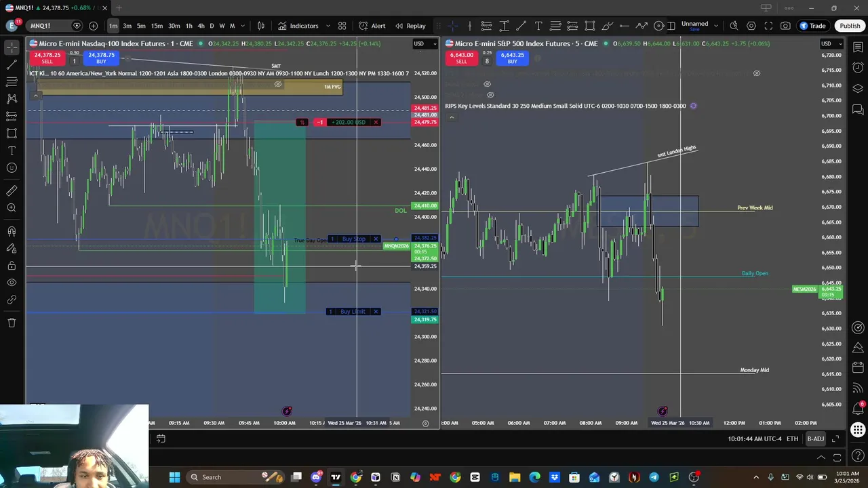Select the 5m timeframe

click(x=141, y=26)
